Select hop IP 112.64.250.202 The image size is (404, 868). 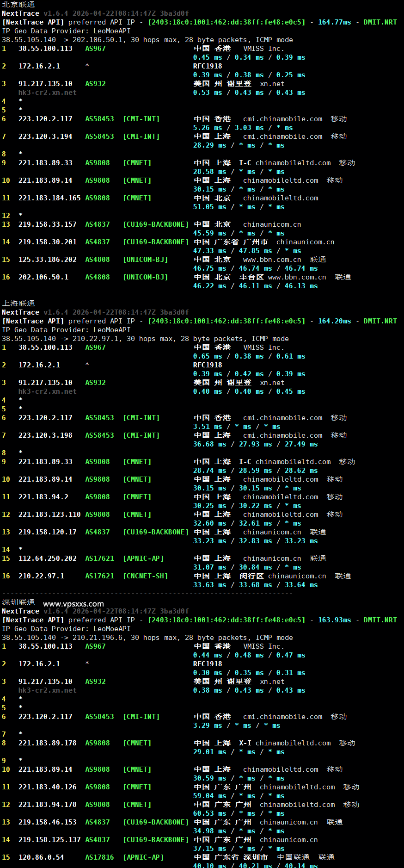(x=48, y=558)
